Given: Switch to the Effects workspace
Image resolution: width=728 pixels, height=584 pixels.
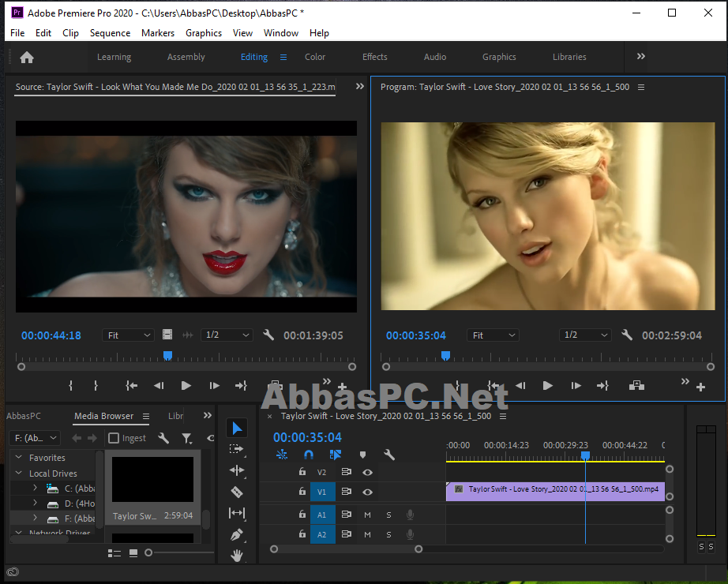Looking at the screenshot, I should coord(375,57).
